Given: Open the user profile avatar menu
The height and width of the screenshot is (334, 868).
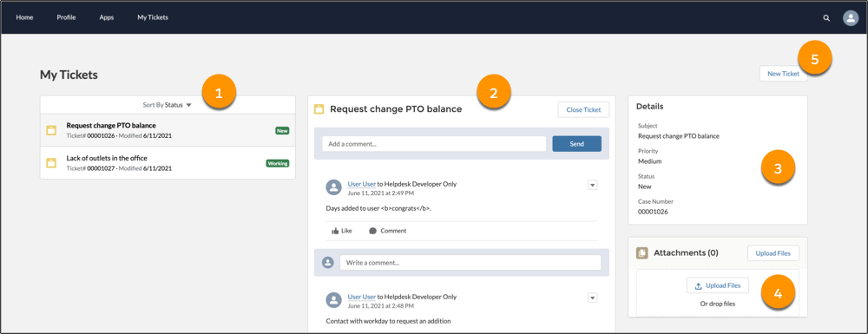Looking at the screenshot, I should (851, 17).
